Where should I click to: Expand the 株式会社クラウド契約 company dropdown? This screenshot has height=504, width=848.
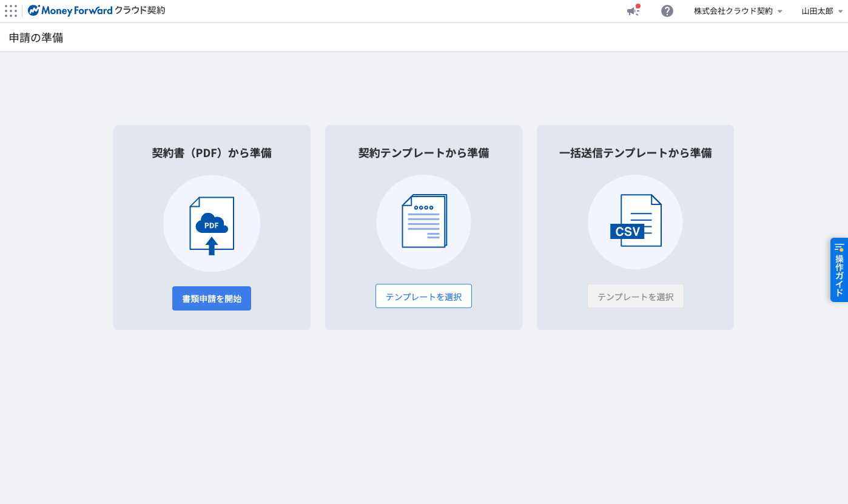[x=738, y=11]
